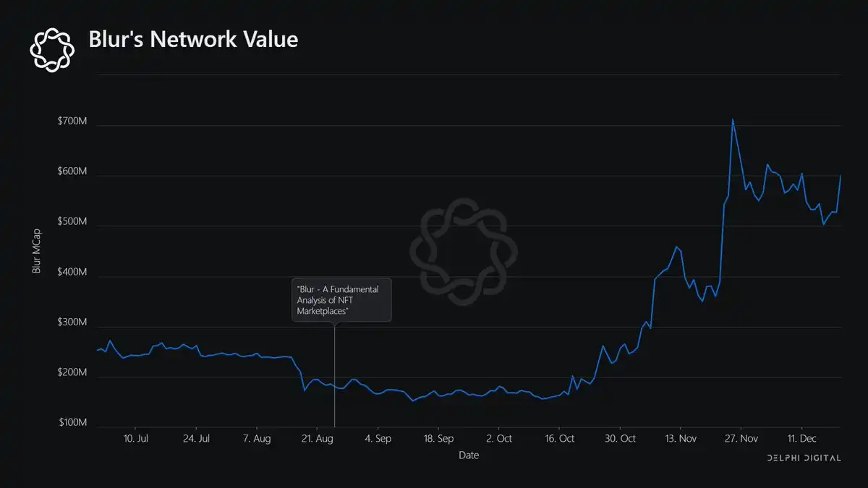Click the '24. Jul' axis label

pos(196,438)
